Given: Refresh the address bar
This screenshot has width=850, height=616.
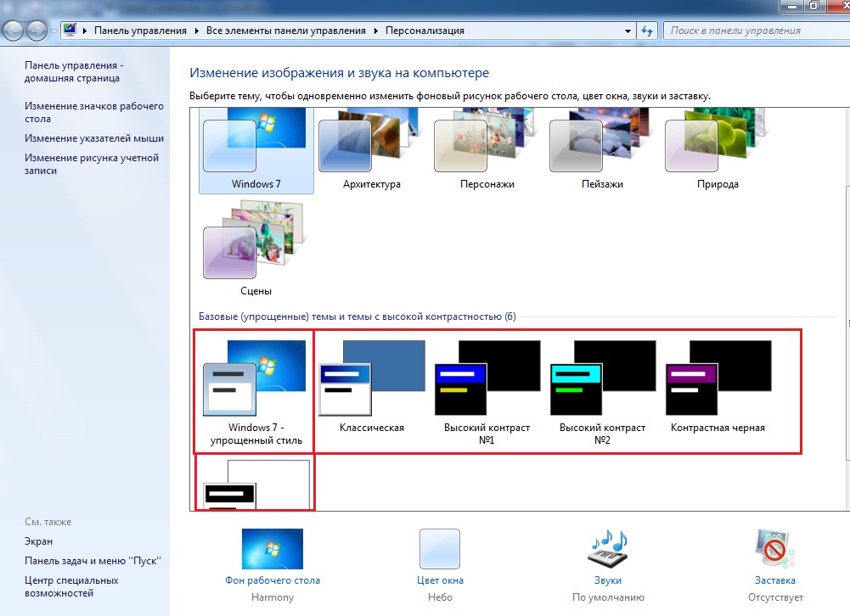Looking at the screenshot, I should tap(647, 31).
